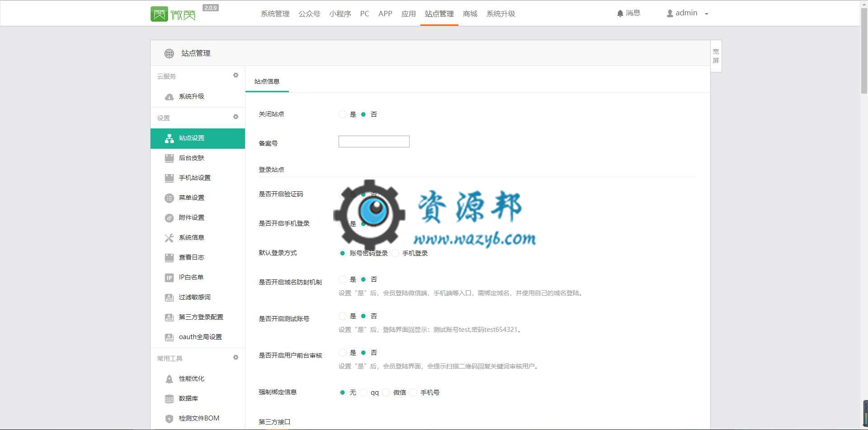Focus the 备案号 input field
This screenshot has height=430, width=868.
click(374, 142)
